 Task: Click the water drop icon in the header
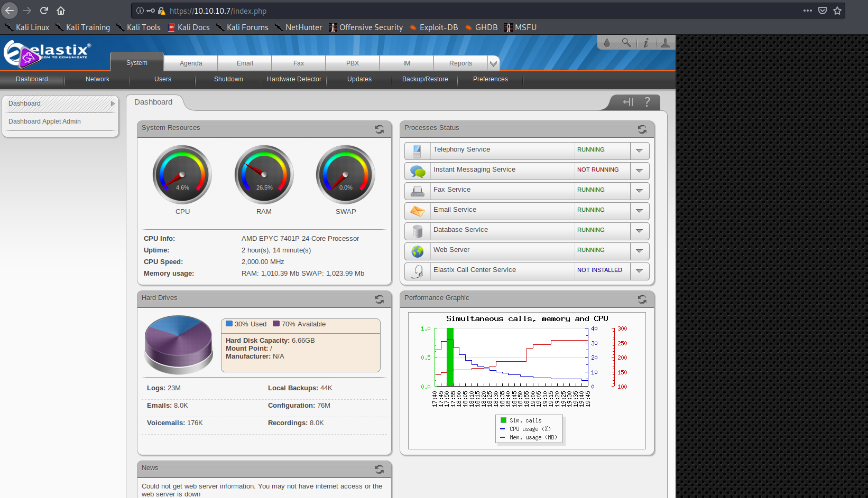pyautogui.click(x=607, y=42)
